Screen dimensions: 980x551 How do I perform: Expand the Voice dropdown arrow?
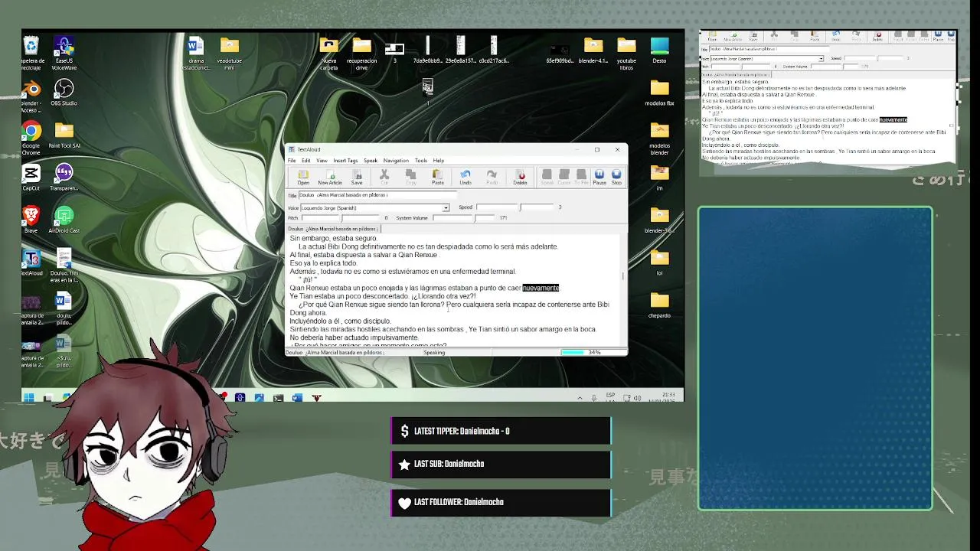tap(446, 208)
